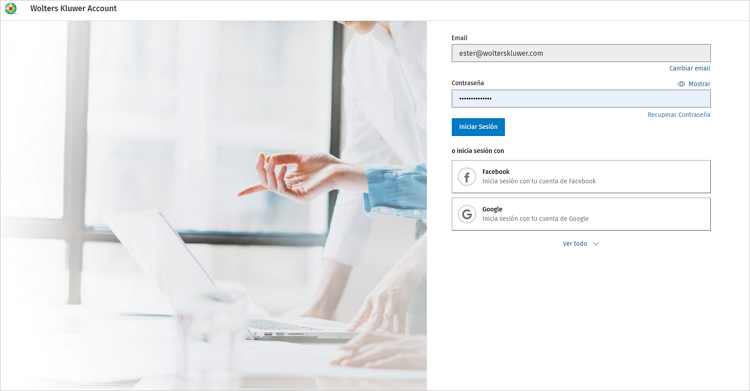Click the Contraseña field label
The height and width of the screenshot is (391, 750).
coord(467,83)
